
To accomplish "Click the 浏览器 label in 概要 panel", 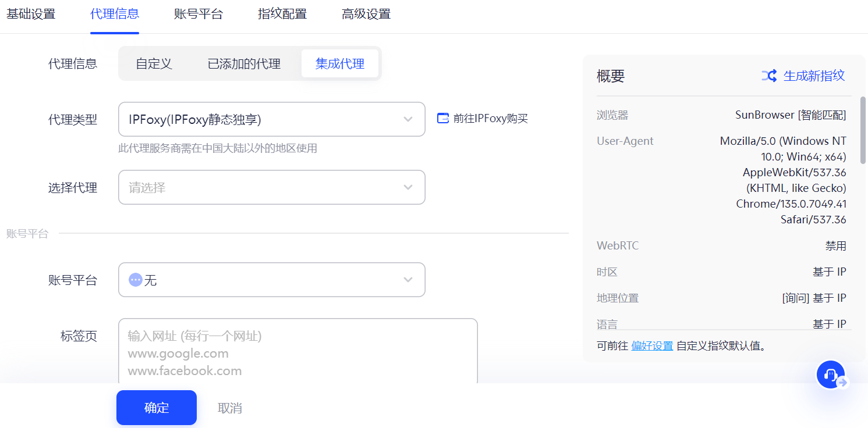I will click(x=612, y=115).
